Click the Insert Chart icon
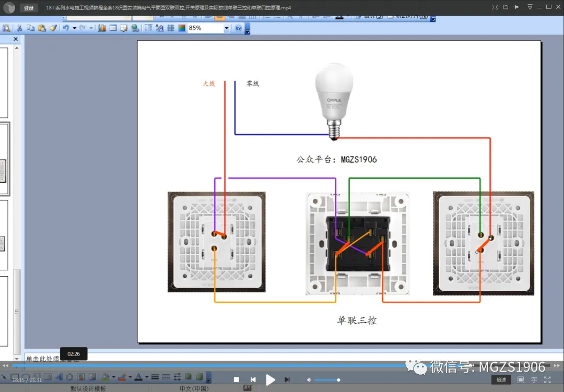This screenshot has height=392, width=564. pyautogui.click(x=102, y=28)
